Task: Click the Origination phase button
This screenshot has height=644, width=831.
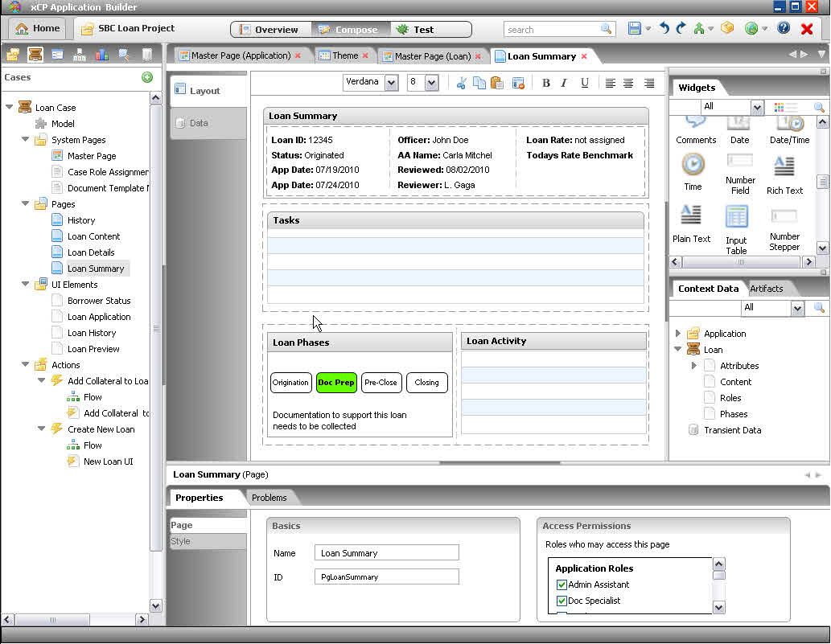Action: (290, 383)
